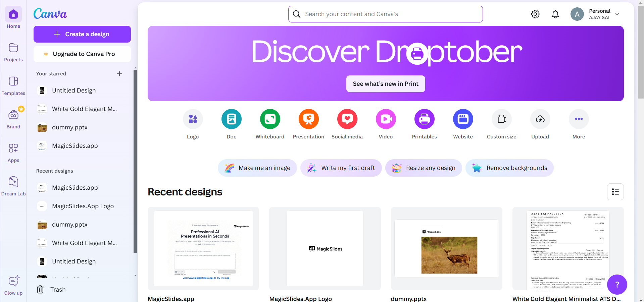The height and width of the screenshot is (302, 644).
Task: Click the Create a design button
Action: [82, 34]
